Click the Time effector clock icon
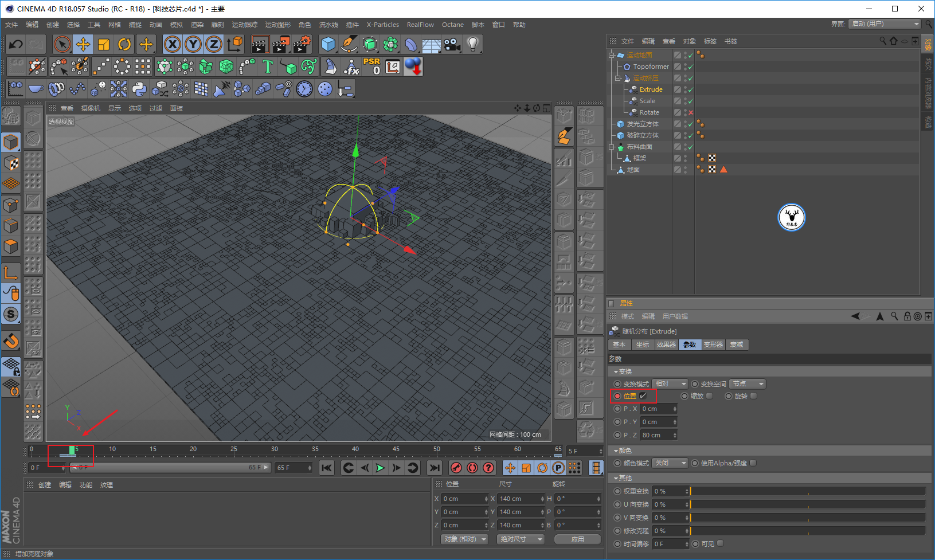Screen dimensions: 935x560 pyautogui.click(x=304, y=89)
